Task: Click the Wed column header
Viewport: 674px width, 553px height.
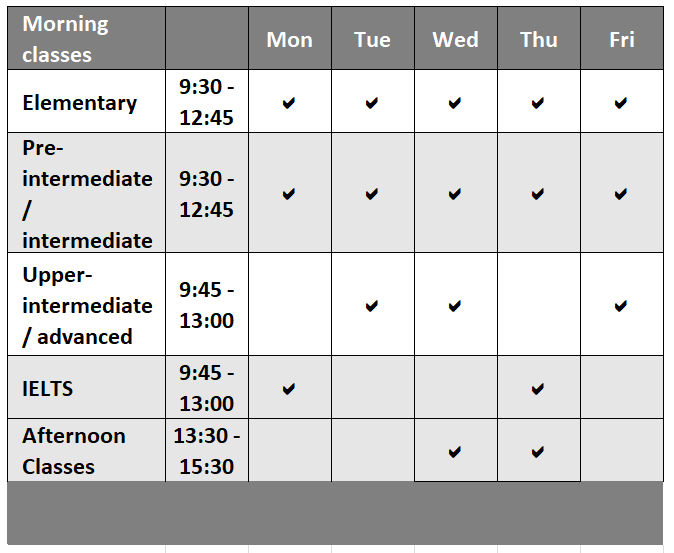Action: 456,40
